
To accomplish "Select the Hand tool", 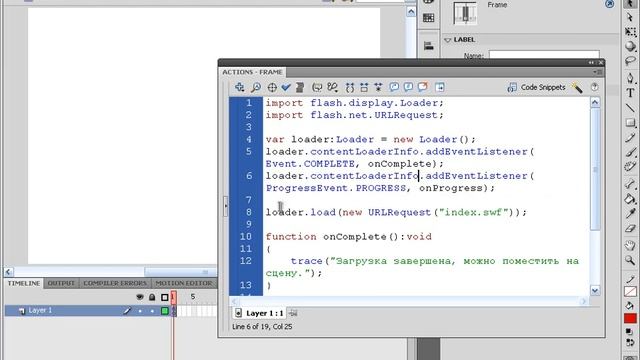I will click(630, 245).
